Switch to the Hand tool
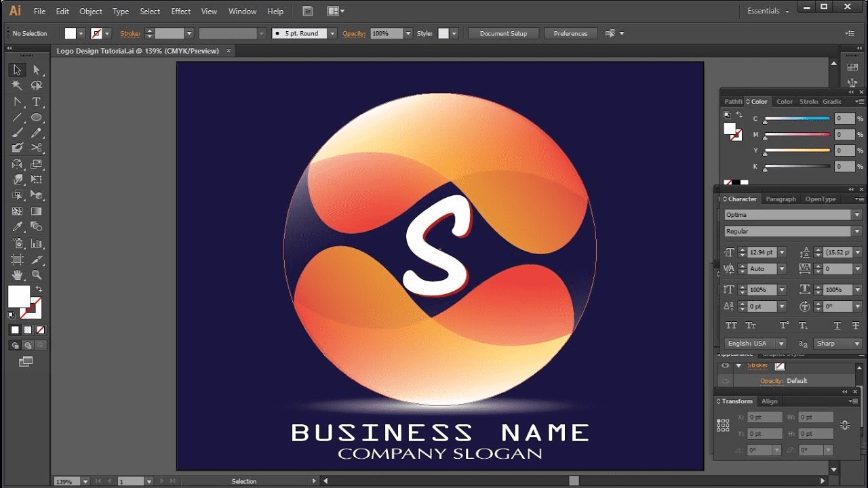This screenshot has width=868, height=488. (17, 274)
